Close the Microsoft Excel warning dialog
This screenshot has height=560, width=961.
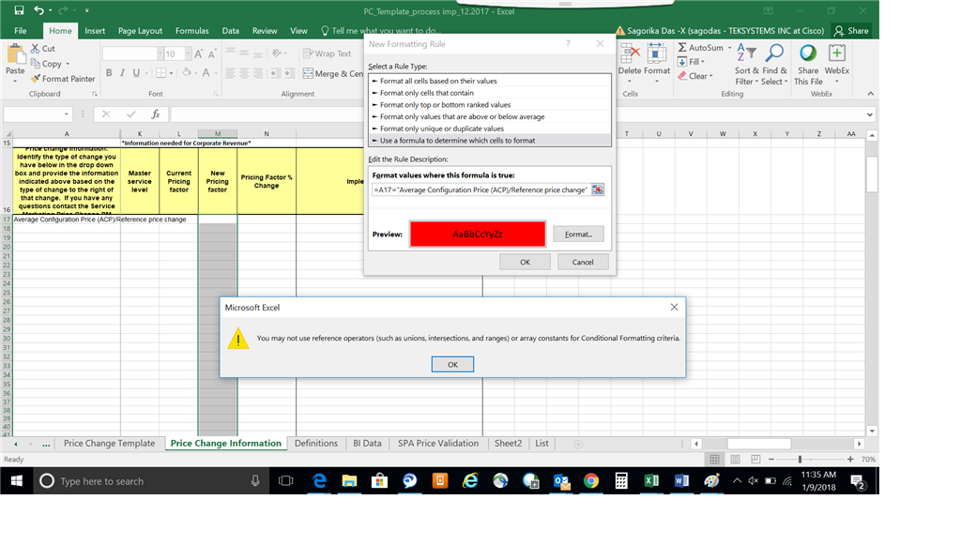pos(674,307)
